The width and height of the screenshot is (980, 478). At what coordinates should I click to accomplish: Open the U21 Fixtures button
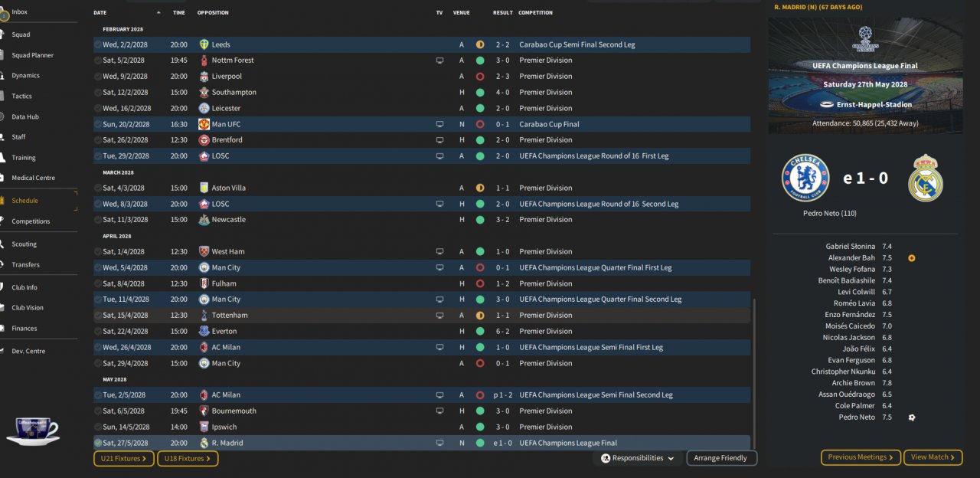124,458
